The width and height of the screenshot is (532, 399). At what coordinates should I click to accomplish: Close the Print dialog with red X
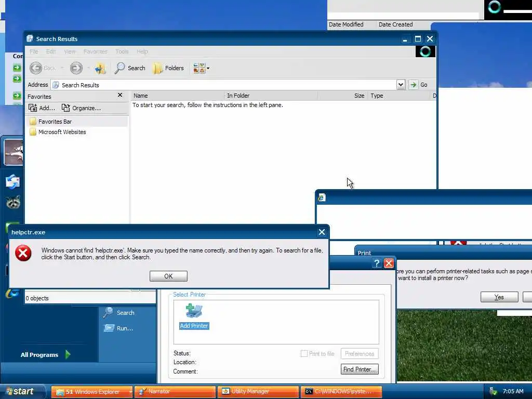pos(389,263)
